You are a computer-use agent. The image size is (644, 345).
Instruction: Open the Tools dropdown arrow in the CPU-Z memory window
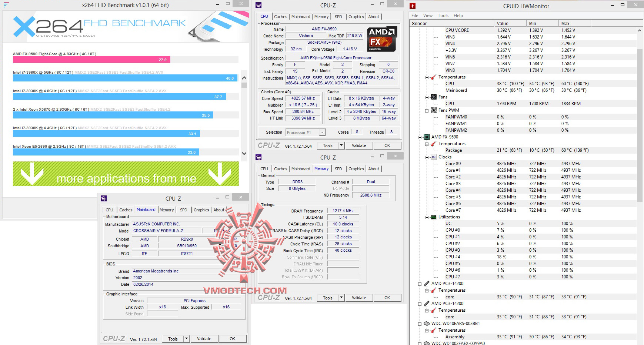pyautogui.click(x=341, y=298)
